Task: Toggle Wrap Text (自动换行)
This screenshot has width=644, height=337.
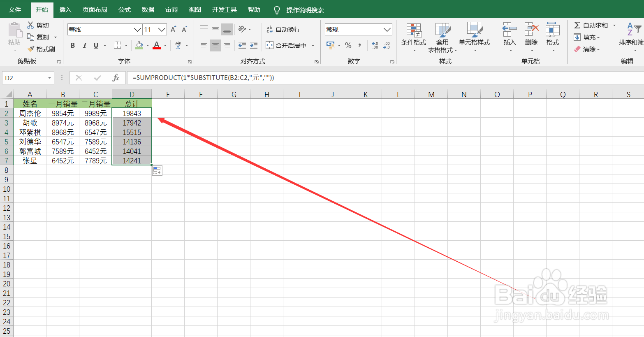Action: (283, 29)
